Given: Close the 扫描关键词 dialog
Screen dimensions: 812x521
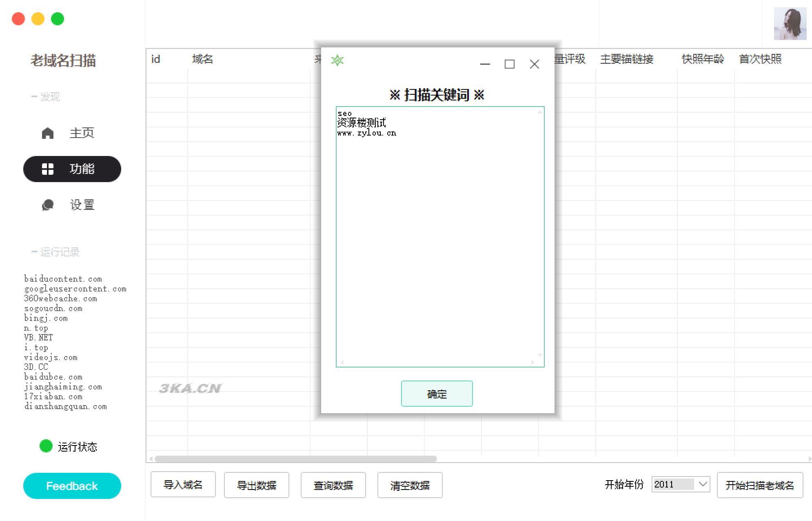Looking at the screenshot, I should (x=535, y=64).
